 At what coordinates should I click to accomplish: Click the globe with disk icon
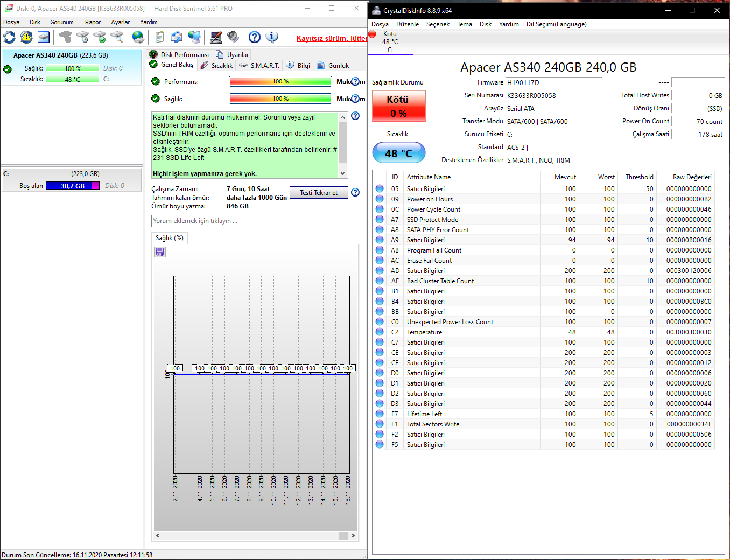tap(138, 37)
